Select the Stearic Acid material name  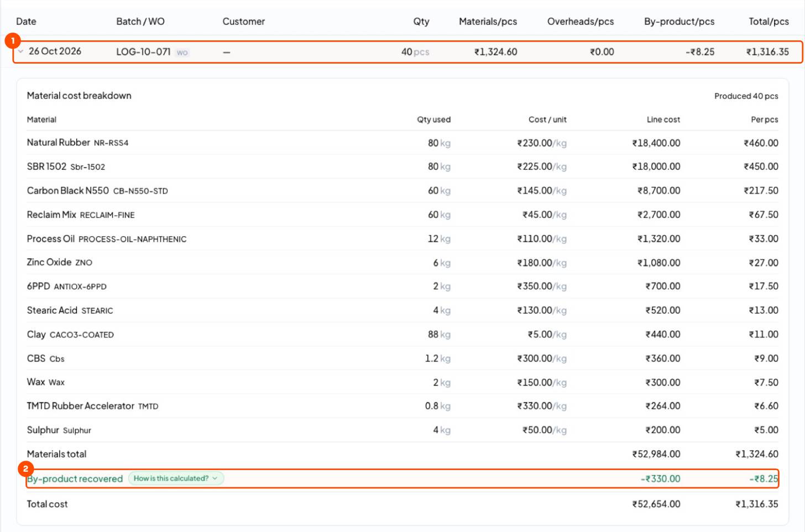(x=52, y=310)
